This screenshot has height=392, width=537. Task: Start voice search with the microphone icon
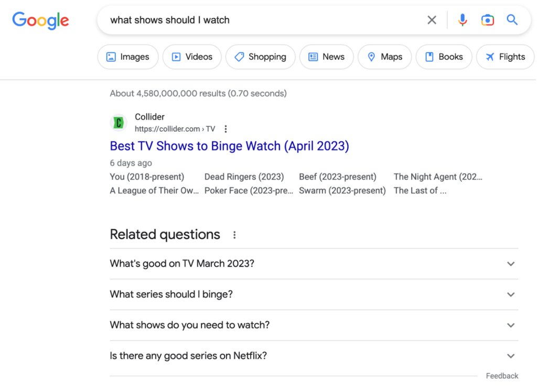click(x=463, y=20)
